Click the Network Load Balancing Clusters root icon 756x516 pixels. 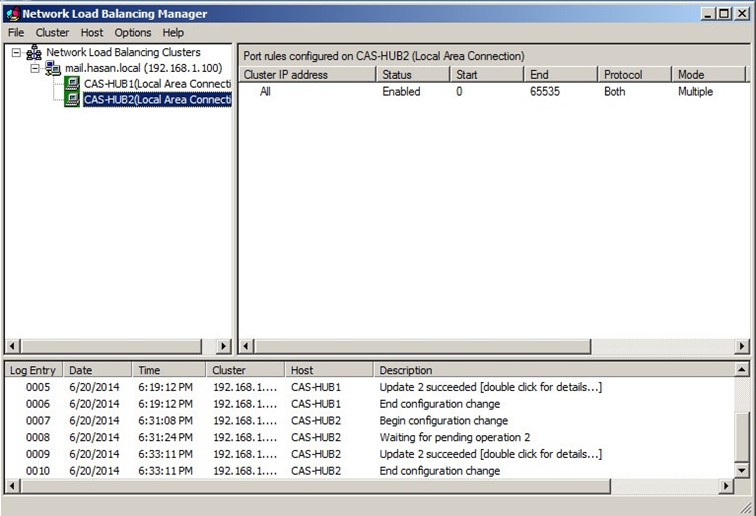tap(34, 53)
